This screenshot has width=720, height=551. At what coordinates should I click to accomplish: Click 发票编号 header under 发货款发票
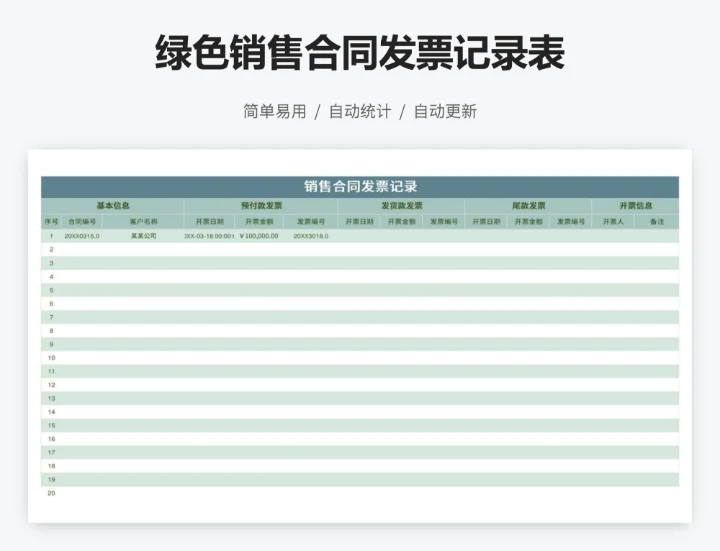point(444,222)
